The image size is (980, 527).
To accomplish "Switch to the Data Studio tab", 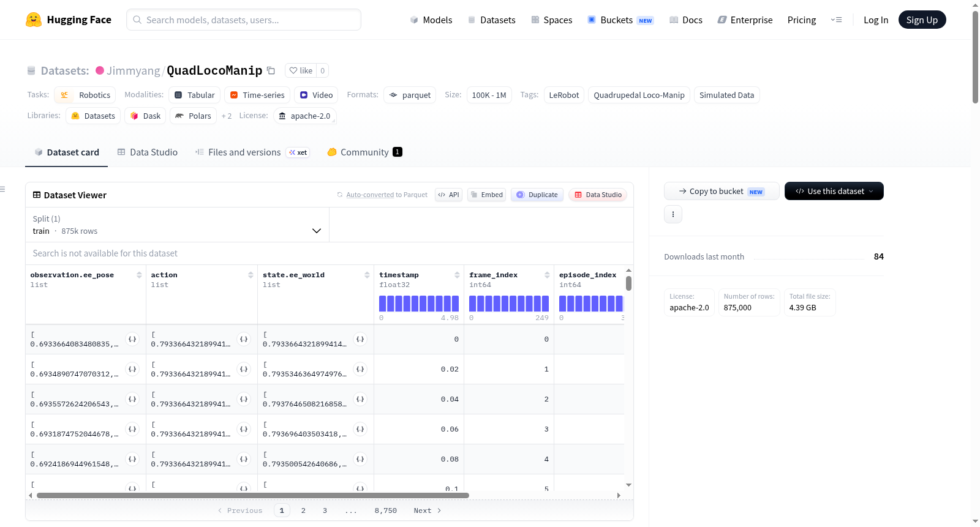I will pyautogui.click(x=148, y=152).
